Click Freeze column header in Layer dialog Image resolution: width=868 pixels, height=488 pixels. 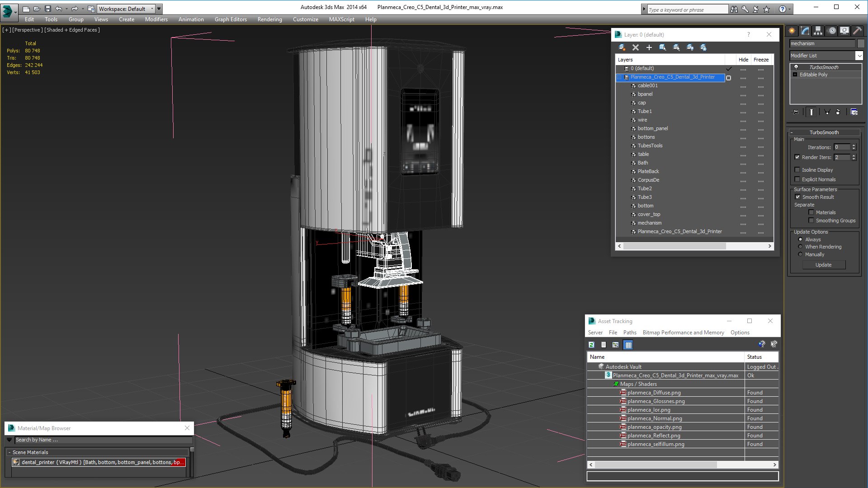[x=761, y=60]
